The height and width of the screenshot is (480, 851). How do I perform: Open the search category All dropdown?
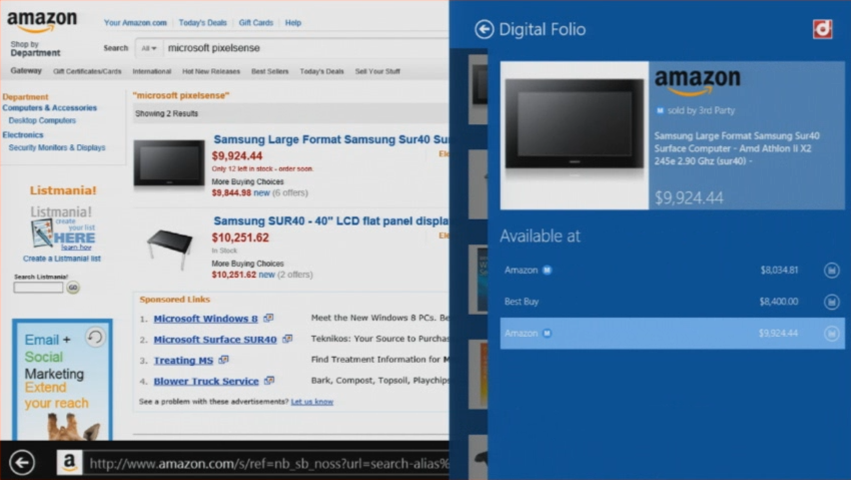tap(148, 48)
